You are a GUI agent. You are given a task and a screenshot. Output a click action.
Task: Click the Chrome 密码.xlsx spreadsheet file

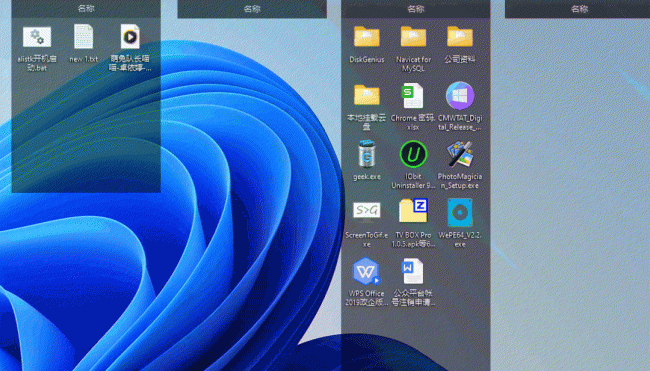pos(413,95)
